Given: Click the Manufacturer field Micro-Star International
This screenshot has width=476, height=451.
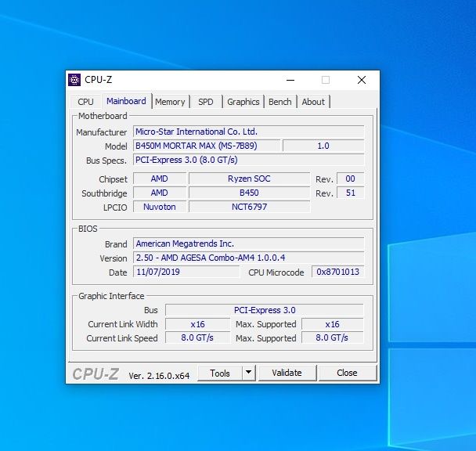Looking at the screenshot, I should [x=248, y=132].
